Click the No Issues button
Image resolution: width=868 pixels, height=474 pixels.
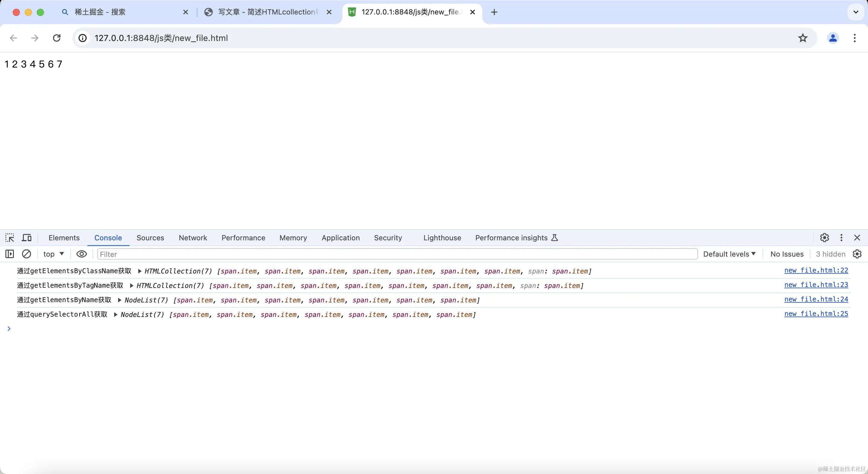[787, 254]
